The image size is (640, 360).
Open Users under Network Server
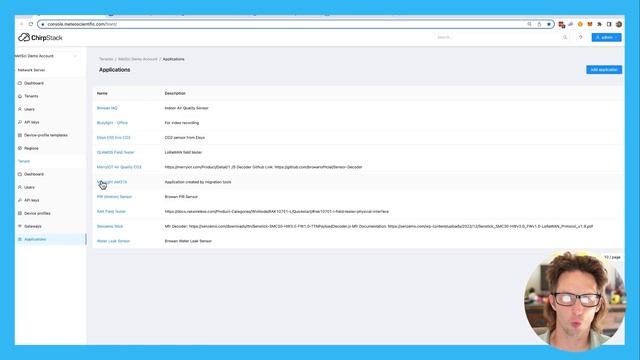(29, 109)
